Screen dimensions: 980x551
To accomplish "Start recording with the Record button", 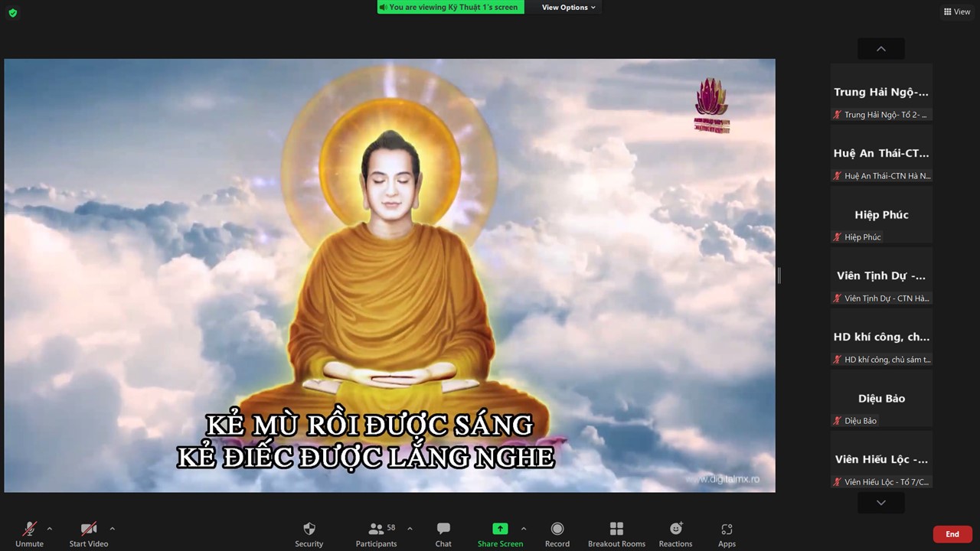I will click(557, 533).
